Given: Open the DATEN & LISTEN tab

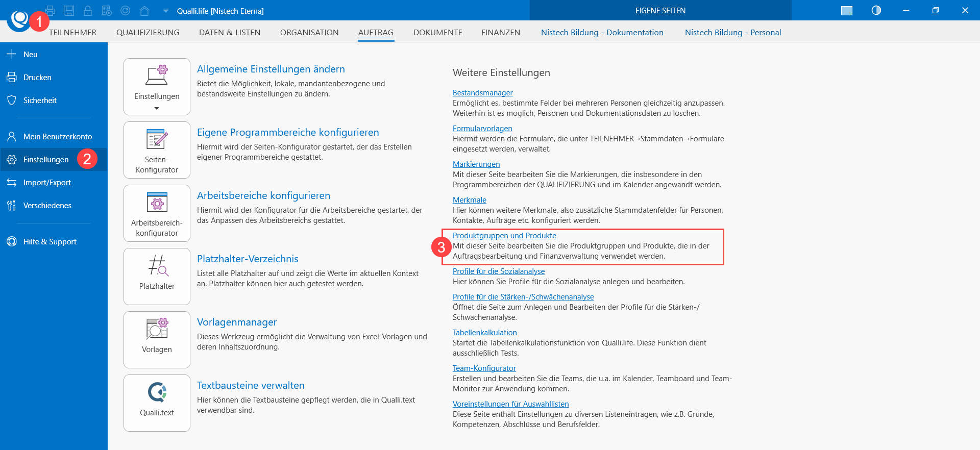Looking at the screenshot, I should (230, 32).
